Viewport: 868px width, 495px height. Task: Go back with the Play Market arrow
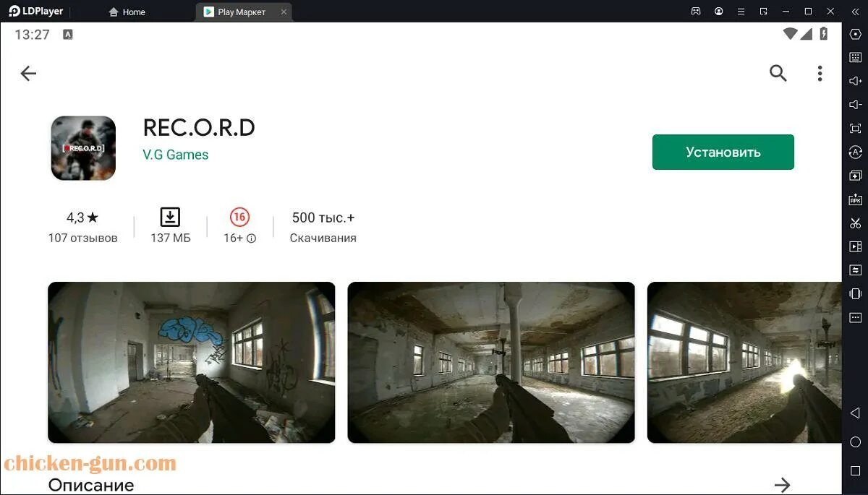click(x=28, y=73)
